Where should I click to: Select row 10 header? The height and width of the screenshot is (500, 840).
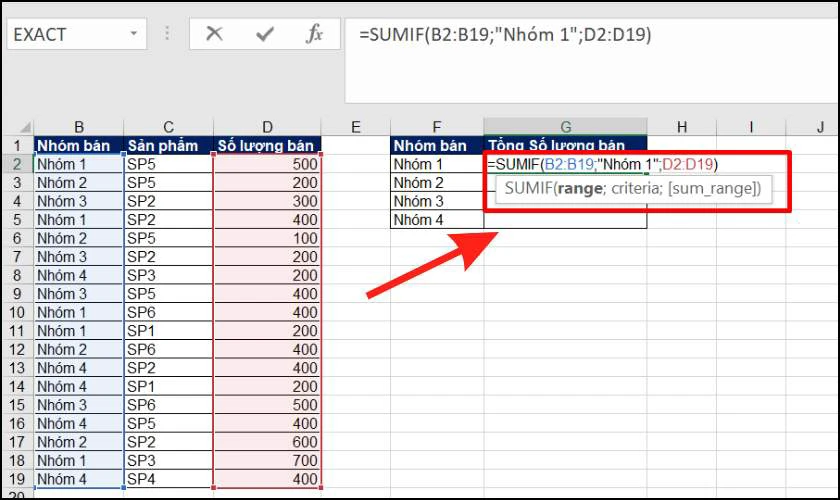pyautogui.click(x=17, y=312)
